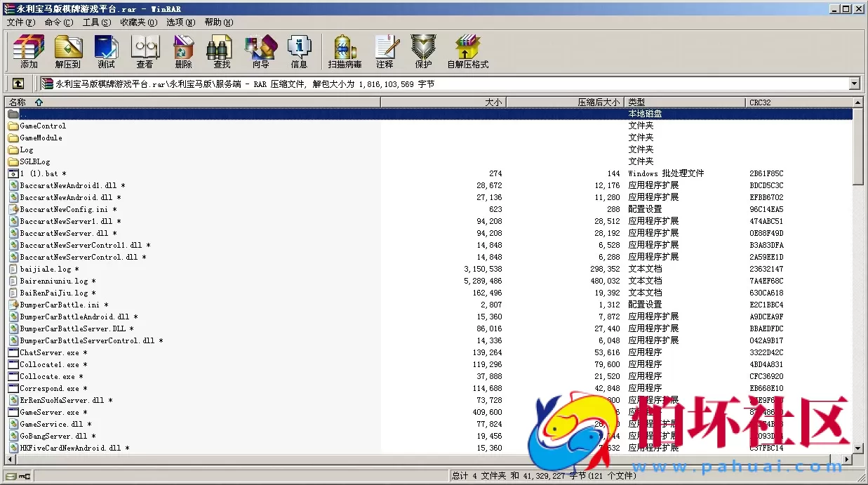Start 扫描病毒 (Virus Scan) tool
868x485 pixels.
(x=345, y=52)
